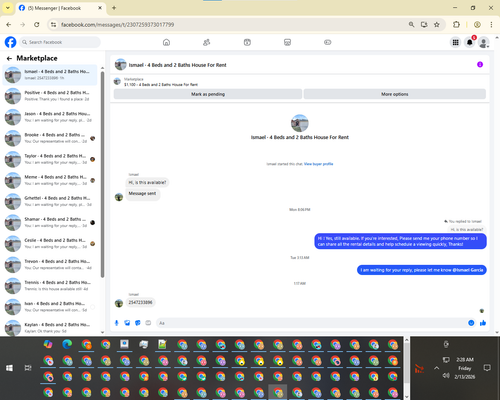Open View buyer profile link
The image size is (500, 400).
318,164
